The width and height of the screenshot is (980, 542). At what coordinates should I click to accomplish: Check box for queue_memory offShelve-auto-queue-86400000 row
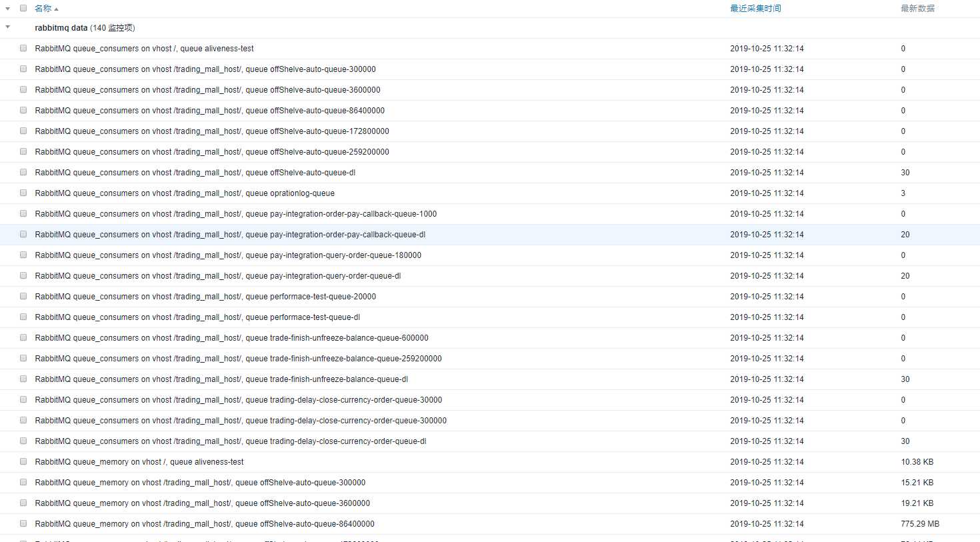[23, 523]
